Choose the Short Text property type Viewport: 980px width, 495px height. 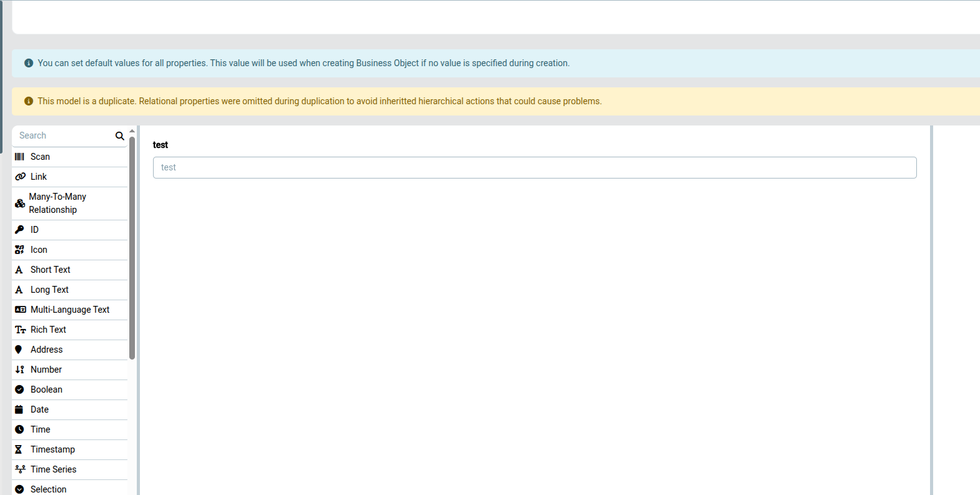50,270
